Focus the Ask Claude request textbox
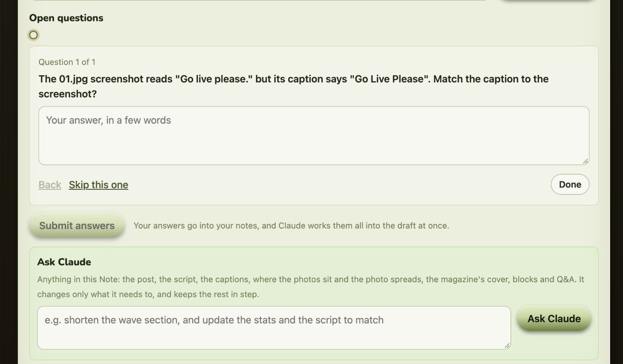Screen dimensions: 623x364 [x=274, y=328]
